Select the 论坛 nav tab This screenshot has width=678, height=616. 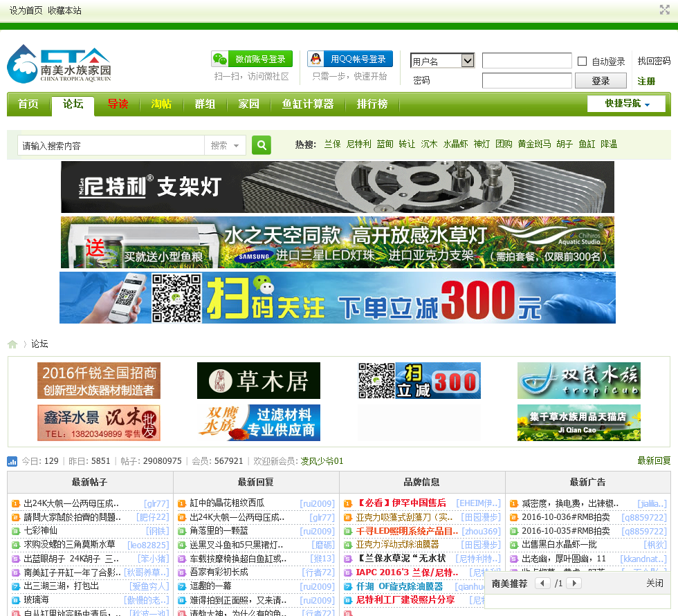click(73, 104)
